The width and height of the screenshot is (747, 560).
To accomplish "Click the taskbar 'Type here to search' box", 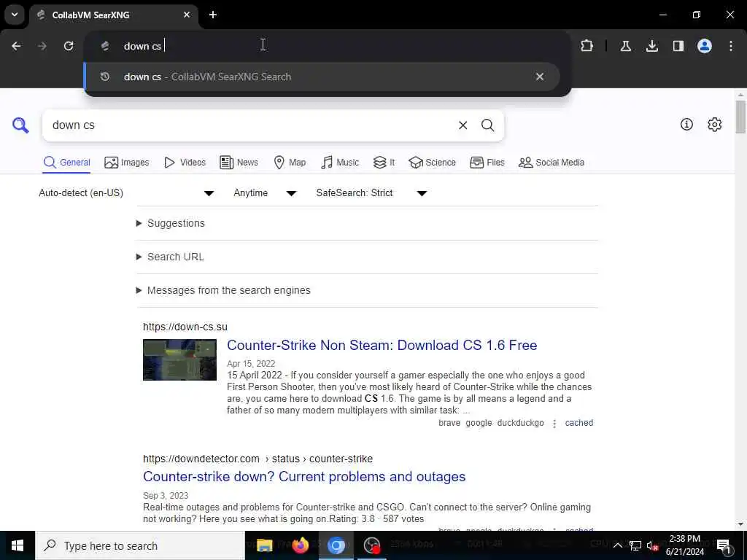I will pos(140,545).
